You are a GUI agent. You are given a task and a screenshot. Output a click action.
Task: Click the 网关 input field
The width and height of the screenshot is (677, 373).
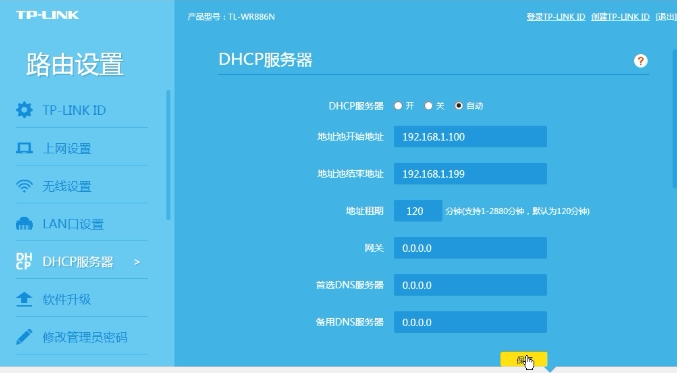click(470, 248)
